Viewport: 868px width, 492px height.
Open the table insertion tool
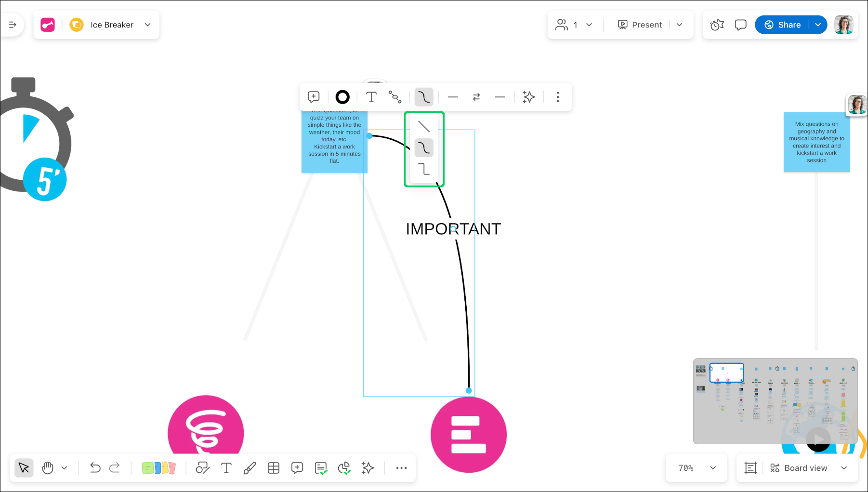click(x=274, y=467)
